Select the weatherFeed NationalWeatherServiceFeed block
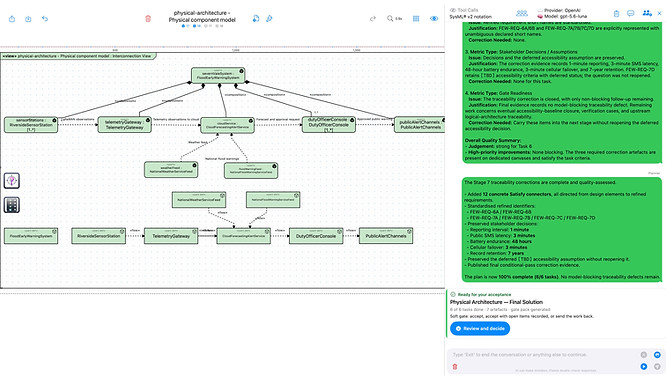666x376 pixels. (171, 170)
